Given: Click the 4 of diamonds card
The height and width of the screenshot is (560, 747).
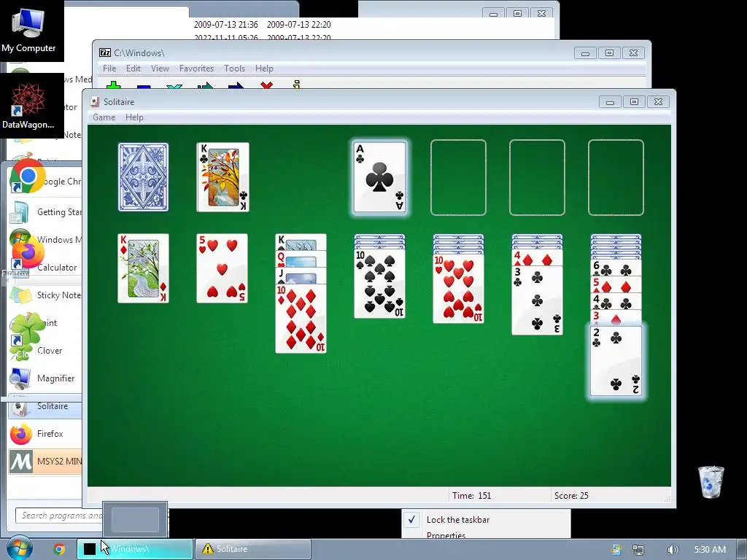Looking at the screenshot, I should [537, 259].
